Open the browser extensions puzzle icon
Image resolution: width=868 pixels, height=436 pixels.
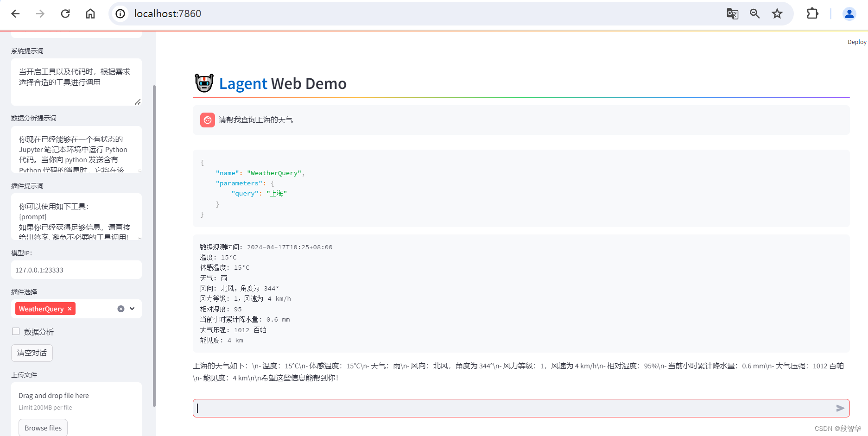pos(812,14)
